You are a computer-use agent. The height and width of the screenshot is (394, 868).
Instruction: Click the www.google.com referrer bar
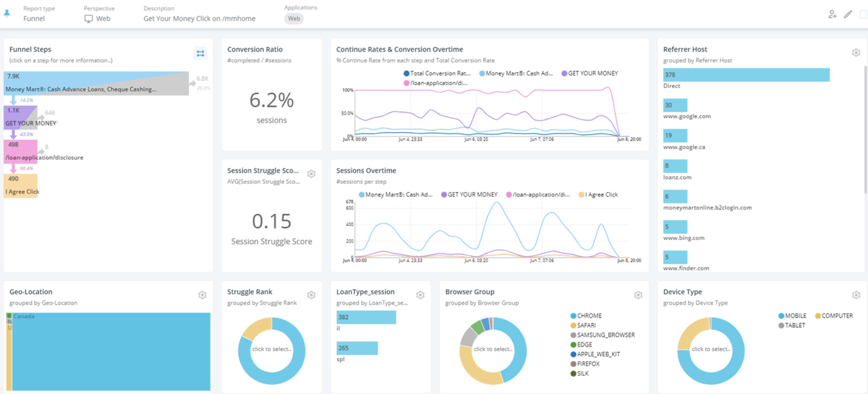point(675,105)
